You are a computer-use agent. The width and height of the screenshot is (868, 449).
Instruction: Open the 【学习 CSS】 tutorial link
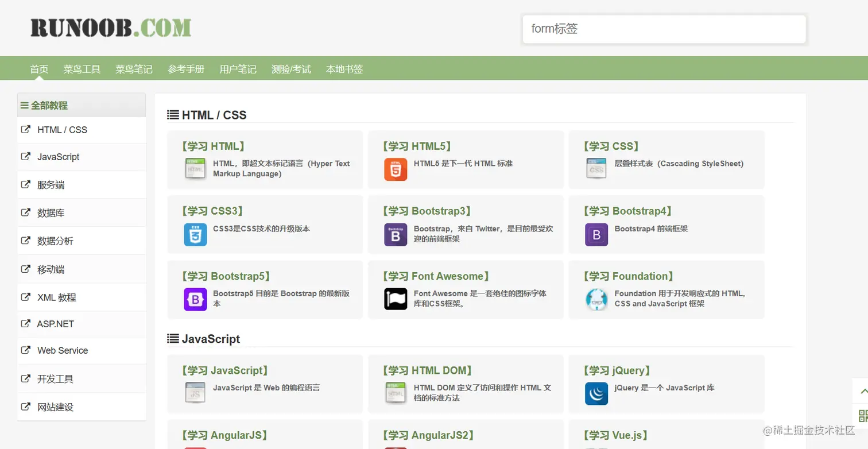pos(611,146)
